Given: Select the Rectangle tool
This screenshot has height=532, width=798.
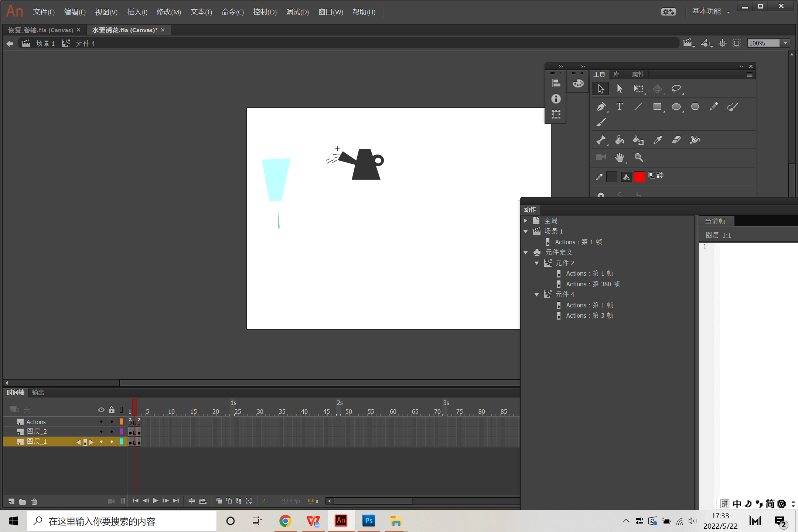Looking at the screenshot, I should (657, 107).
